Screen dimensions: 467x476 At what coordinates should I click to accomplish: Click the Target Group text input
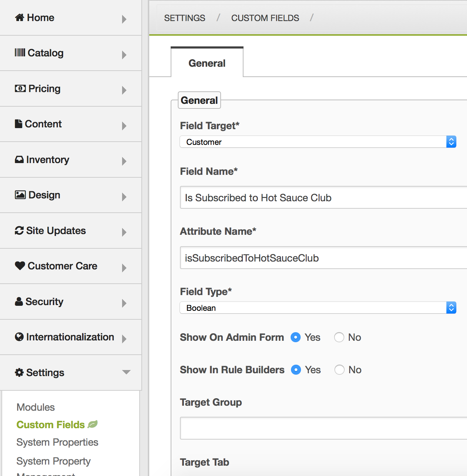point(323,428)
